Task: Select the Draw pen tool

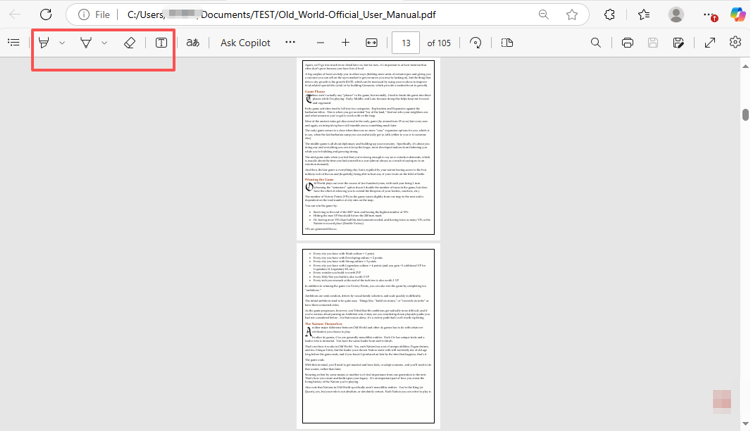Action: point(86,43)
